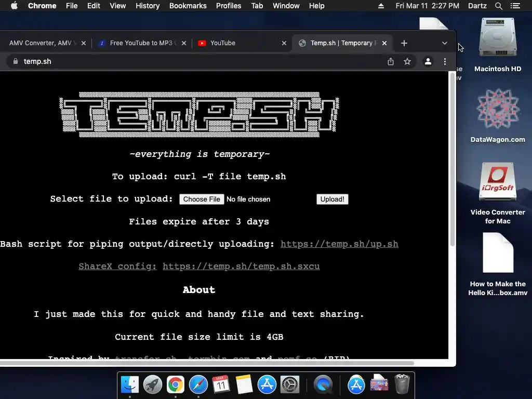The image size is (532, 399).
Task: Click the 'Current file size limit is 4GB' text
Action: coord(199,337)
